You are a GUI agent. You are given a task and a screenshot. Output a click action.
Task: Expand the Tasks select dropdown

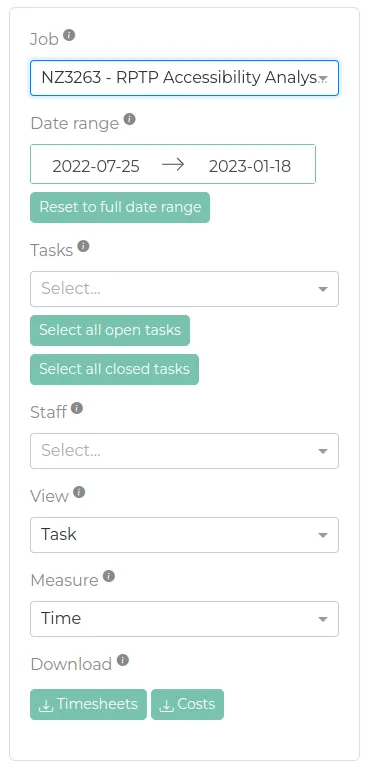coord(184,289)
